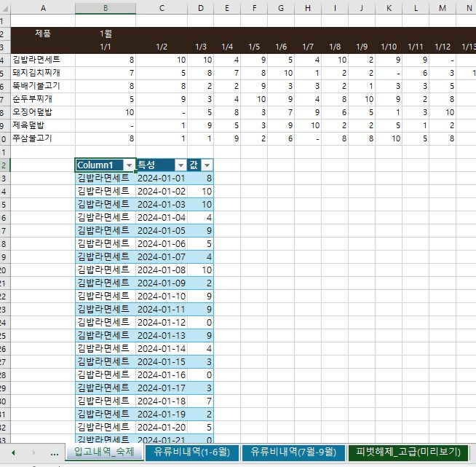This screenshot has width=476, height=467.
Task: Switch to the 입고내역_숙제 sheet tab
Action: (x=104, y=452)
